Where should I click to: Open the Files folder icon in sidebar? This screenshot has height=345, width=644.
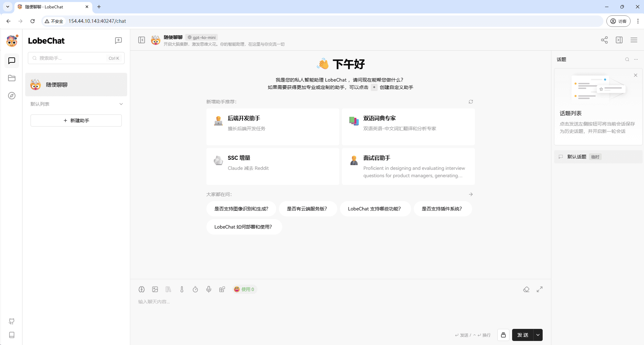pos(12,78)
